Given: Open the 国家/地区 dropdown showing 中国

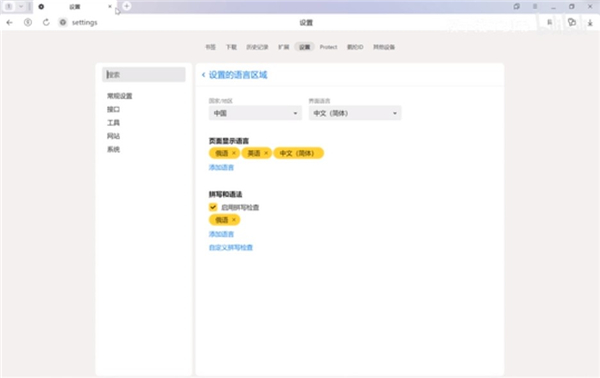Looking at the screenshot, I should pos(255,113).
